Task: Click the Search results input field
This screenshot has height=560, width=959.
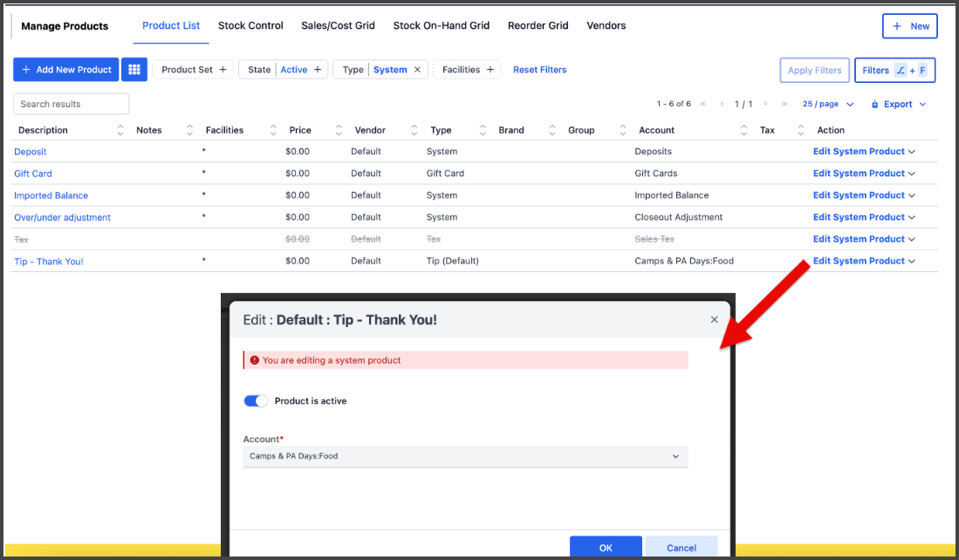Action: pyautogui.click(x=71, y=104)
